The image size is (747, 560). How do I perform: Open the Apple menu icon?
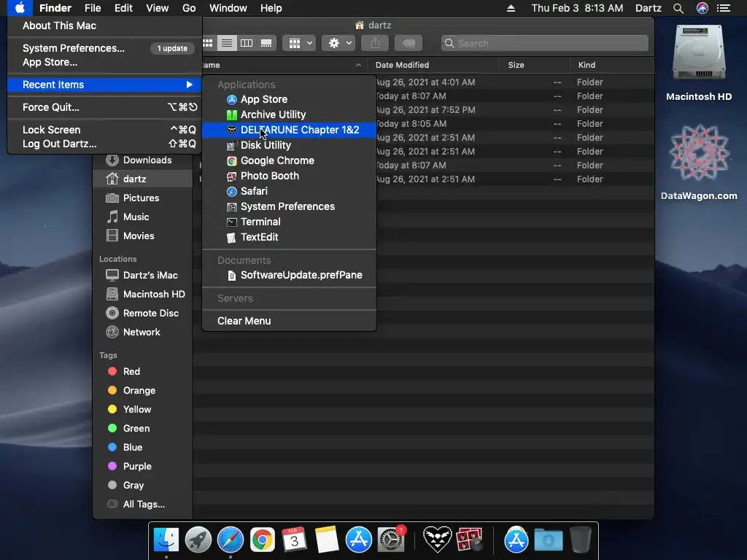click(x=20, y=8)
